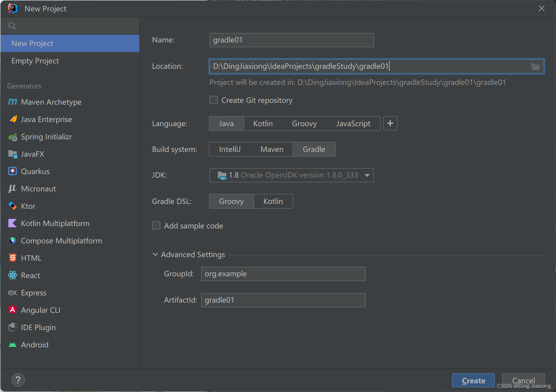Viewport: 556px width, 392px height.
Task: Add another language with the plus button
Action: click(x=390, y=123)
